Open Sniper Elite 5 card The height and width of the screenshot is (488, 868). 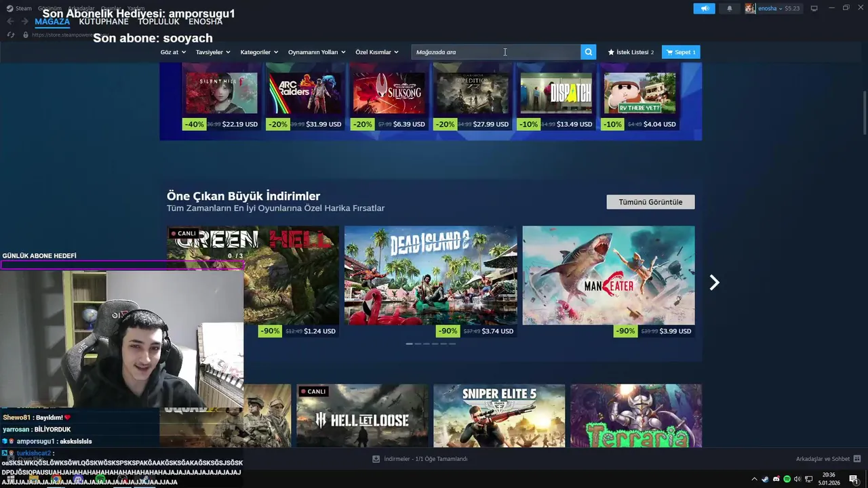click(499, 415)
